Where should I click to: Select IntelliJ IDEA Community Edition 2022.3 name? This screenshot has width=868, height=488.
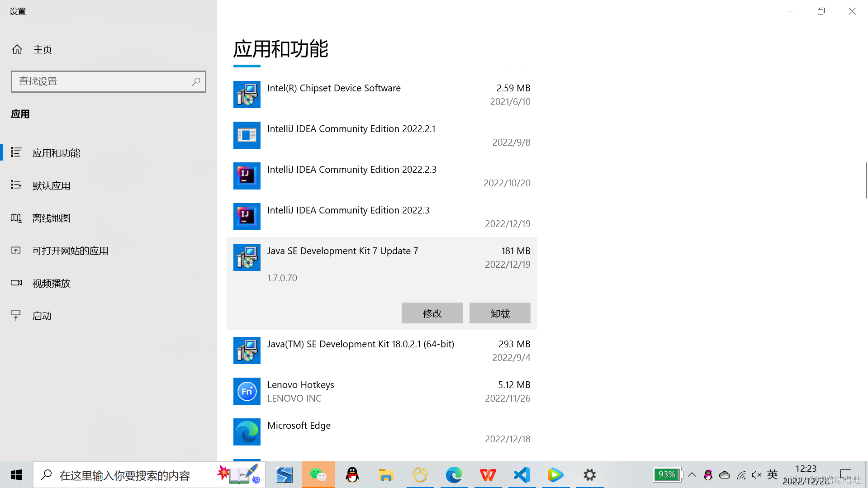[x=348, y=210]
